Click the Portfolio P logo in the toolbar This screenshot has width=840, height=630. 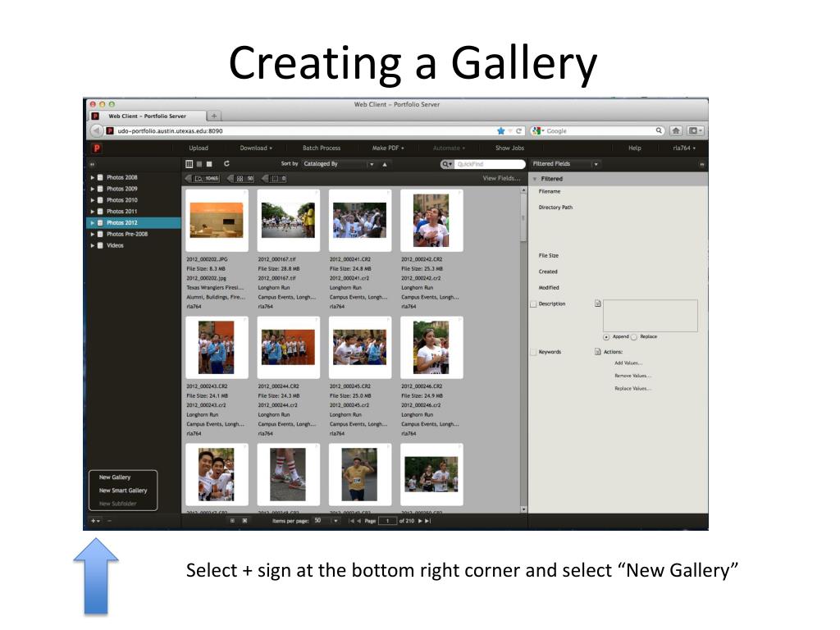[97, 148]
